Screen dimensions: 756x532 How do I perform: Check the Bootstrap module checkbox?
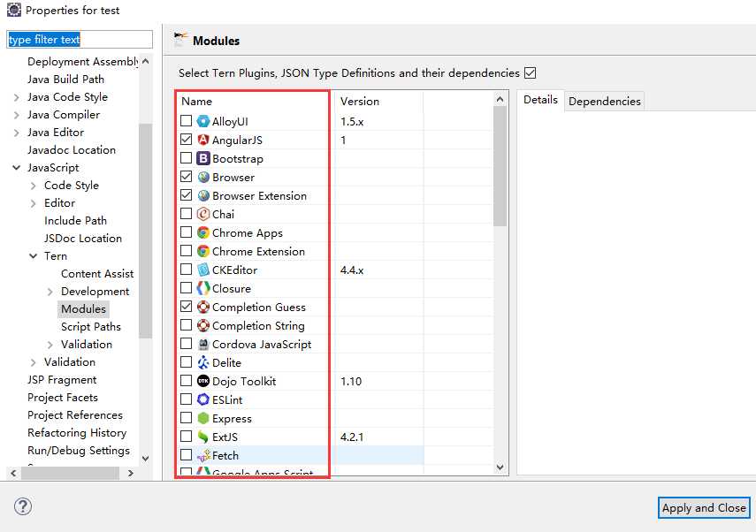point(186,157)
